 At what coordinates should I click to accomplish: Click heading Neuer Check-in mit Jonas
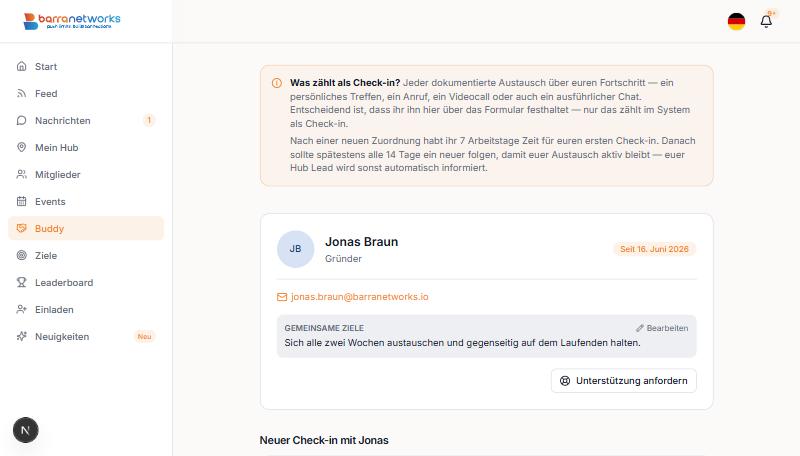click(x=324, y=440)
